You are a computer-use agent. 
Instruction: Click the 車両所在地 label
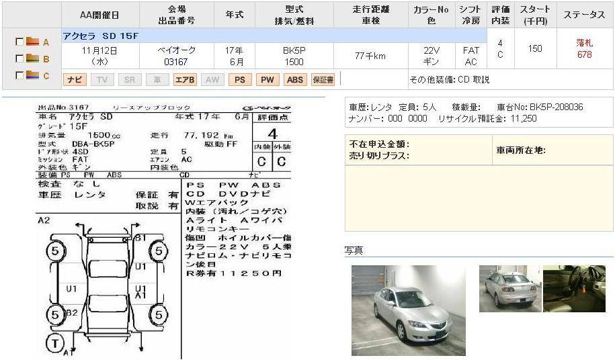click(521, 150)
